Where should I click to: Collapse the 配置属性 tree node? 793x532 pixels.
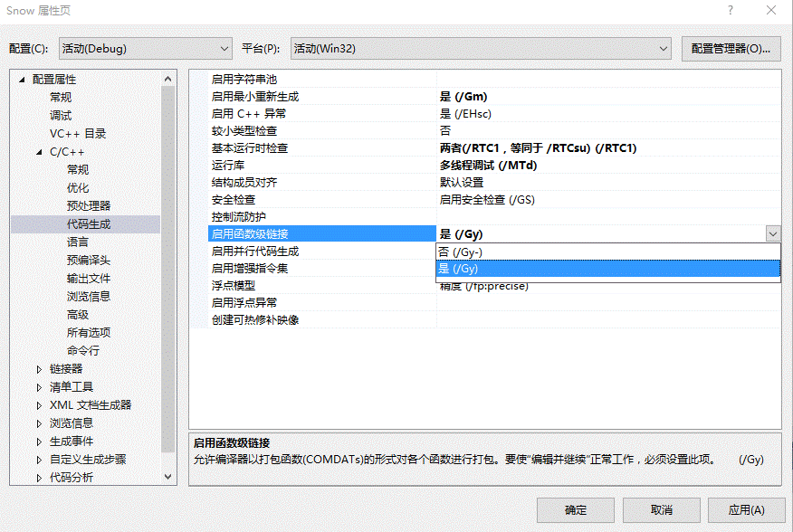click(22, 80)
